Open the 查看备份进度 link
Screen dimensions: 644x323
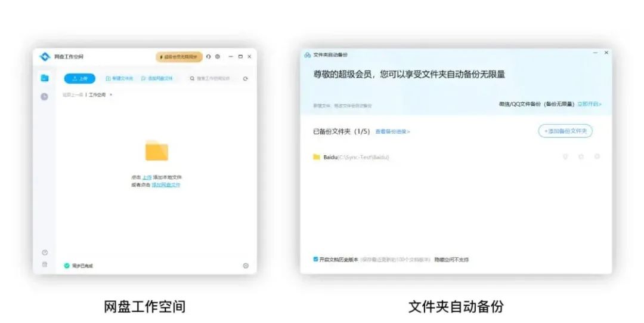click(x=392, y=131)
